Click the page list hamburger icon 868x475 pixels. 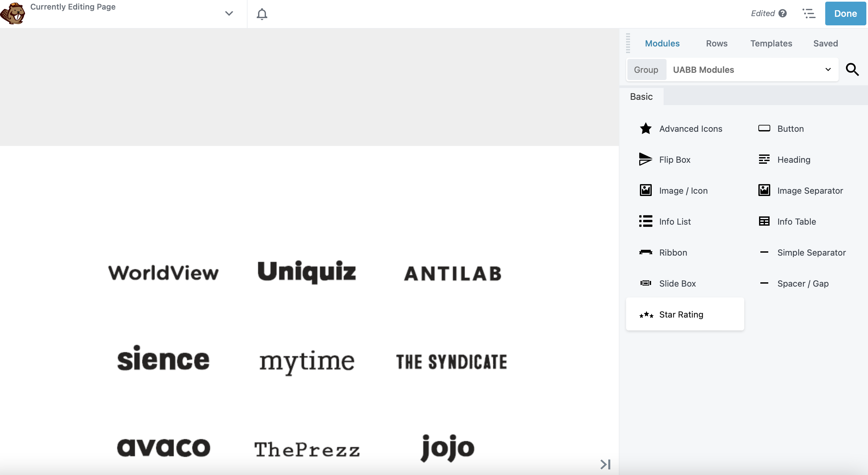click(x=809, y=14)
